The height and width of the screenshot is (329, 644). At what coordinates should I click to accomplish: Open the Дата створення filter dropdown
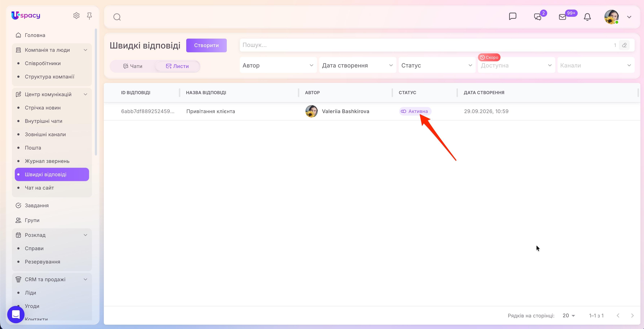[358, 65]
